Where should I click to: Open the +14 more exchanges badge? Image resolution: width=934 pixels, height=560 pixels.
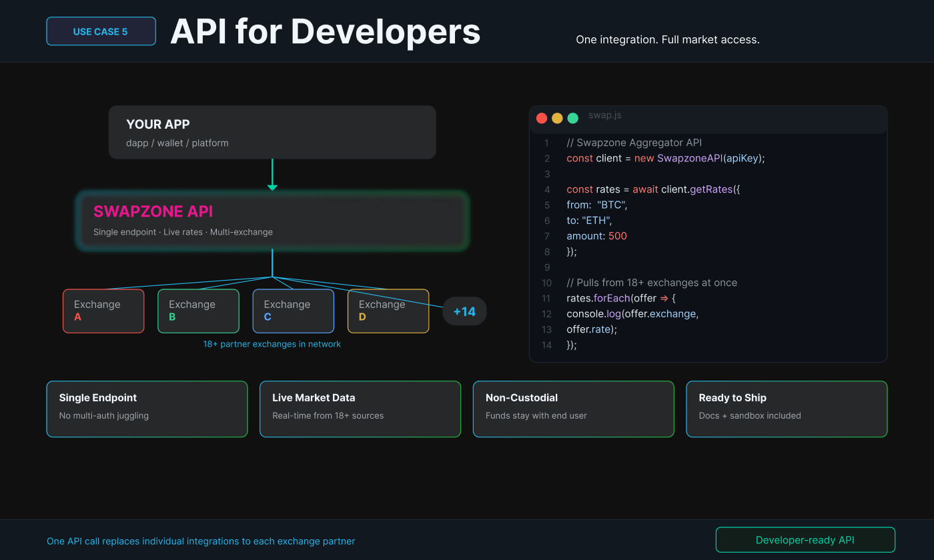[464, 311]
